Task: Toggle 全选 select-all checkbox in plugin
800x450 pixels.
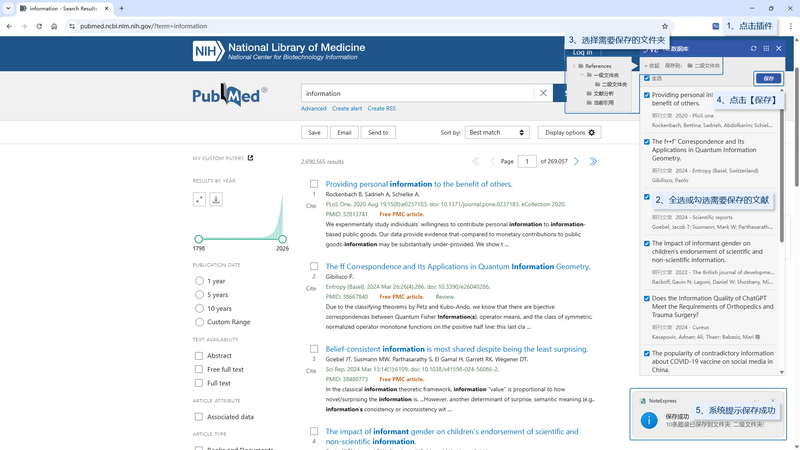Action: (647, 78)
